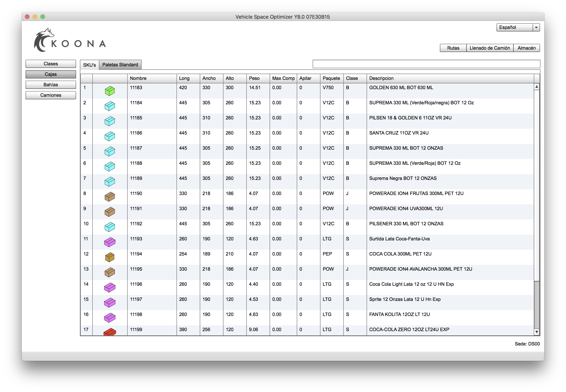566x392 pixels.
Task: Click the table scrollbar up arrow
Action: [537, 87]
